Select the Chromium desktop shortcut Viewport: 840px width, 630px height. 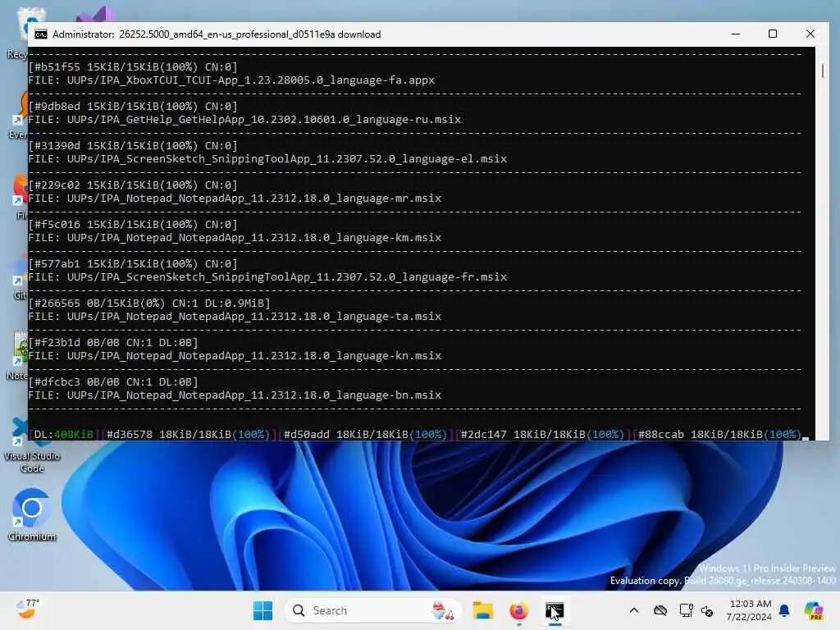coord(32,515)
